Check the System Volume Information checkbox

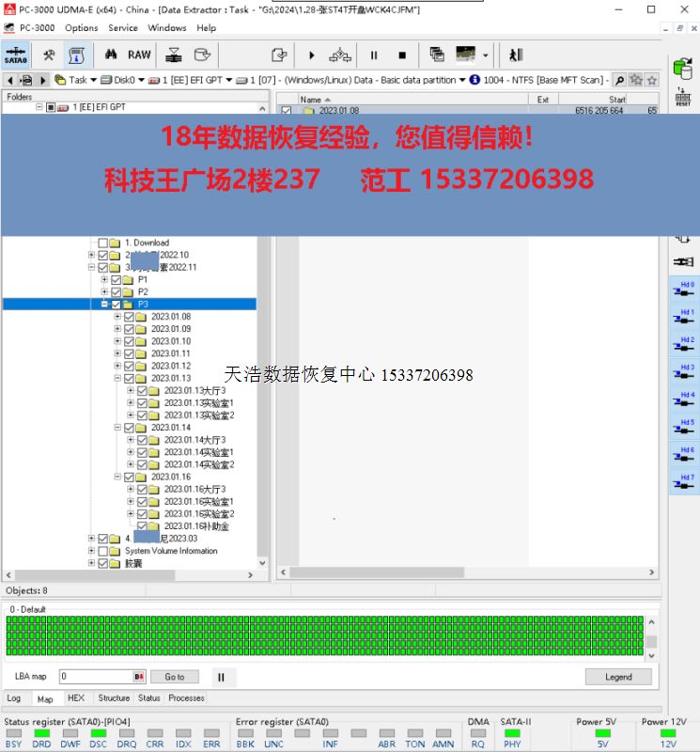click(103, 551)
